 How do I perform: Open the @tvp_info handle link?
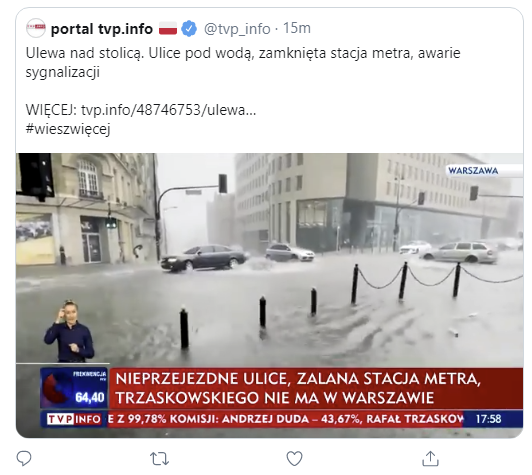point(237,29)
